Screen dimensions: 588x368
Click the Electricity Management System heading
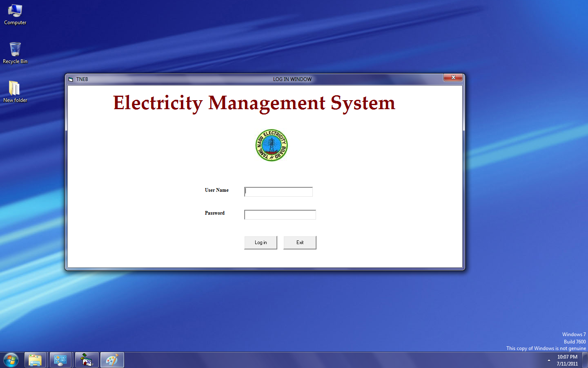pos(254,103)
